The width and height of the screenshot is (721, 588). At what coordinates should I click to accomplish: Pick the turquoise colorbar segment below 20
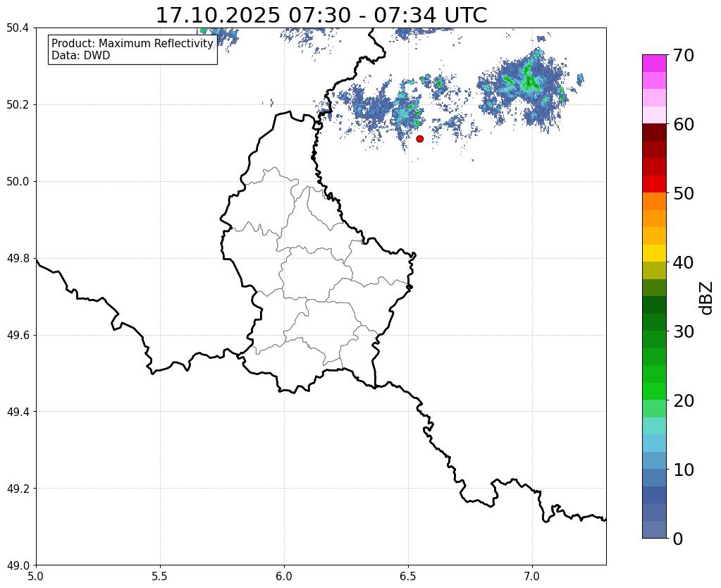(x=654, y=426)
